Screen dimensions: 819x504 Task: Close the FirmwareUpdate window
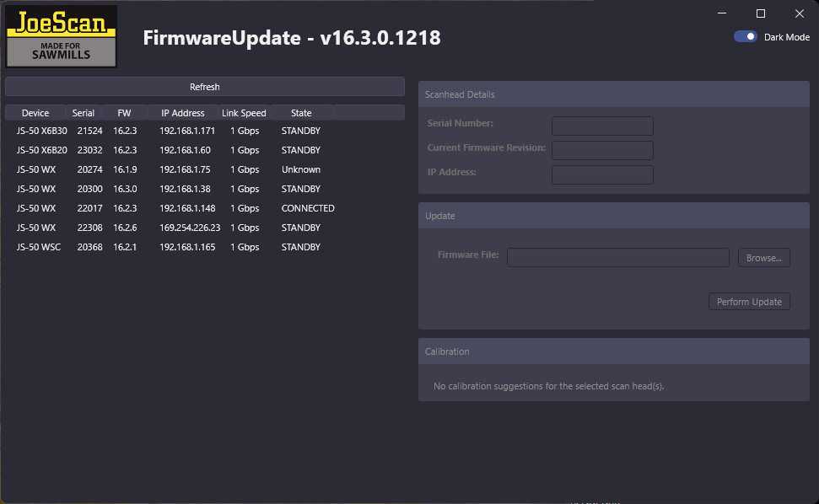click(799, 13)
